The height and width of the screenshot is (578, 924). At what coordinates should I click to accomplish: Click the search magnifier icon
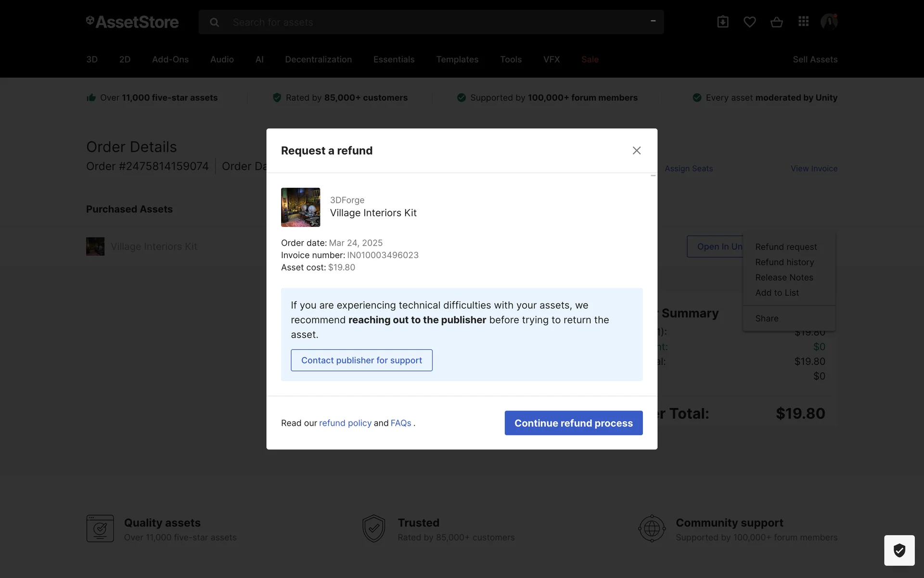pyautogui.click(x=215, y=22)
